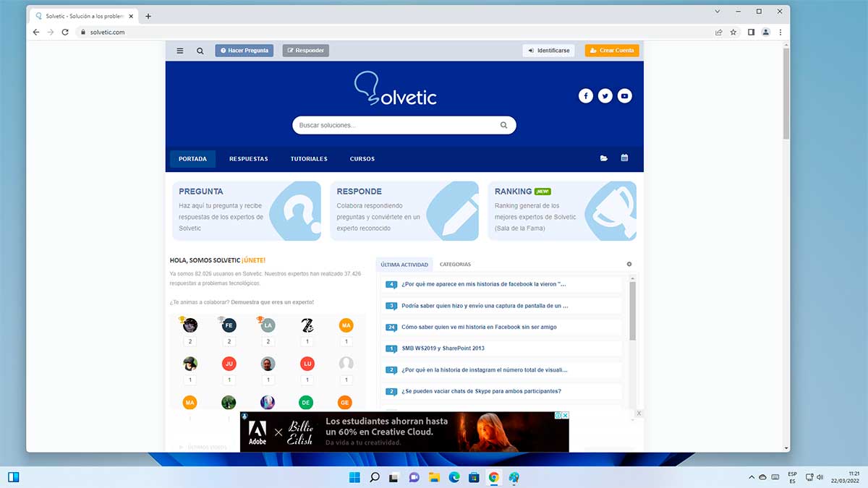Image resolution: width=868 pixels, height=488 pixels.
Task: Click the GE user avatar
Action: [x=345, y=403]
